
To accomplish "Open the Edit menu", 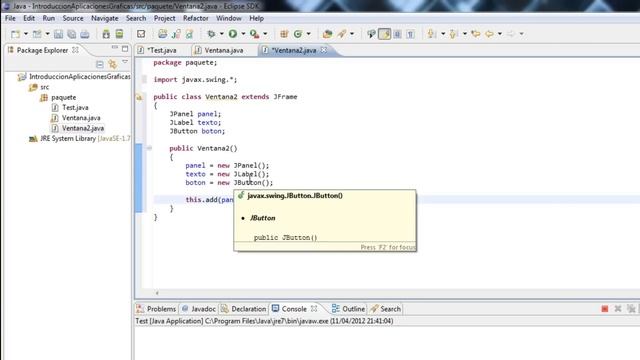I will point(29,18).
